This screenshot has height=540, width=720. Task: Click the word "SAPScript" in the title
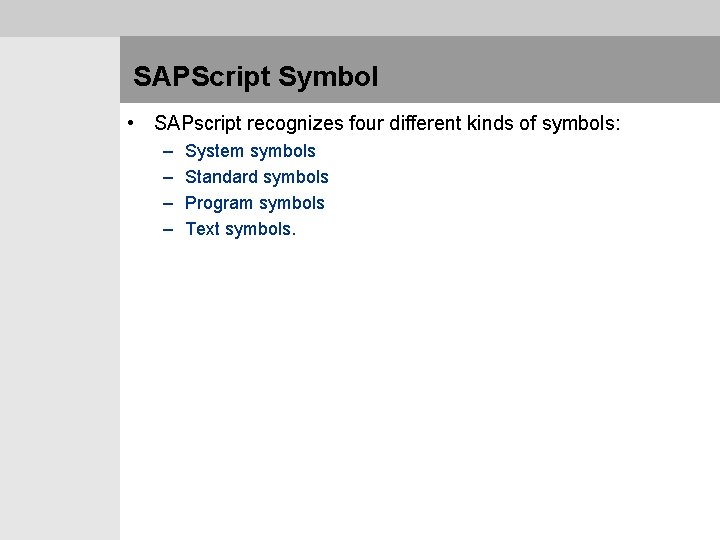pos(202,76)
